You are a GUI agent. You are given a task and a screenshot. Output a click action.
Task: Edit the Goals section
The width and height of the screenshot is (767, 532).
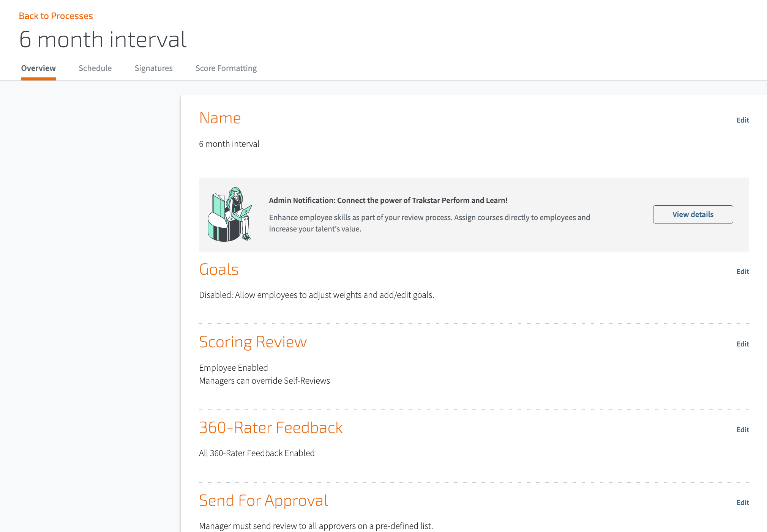[x=743, y=271]
